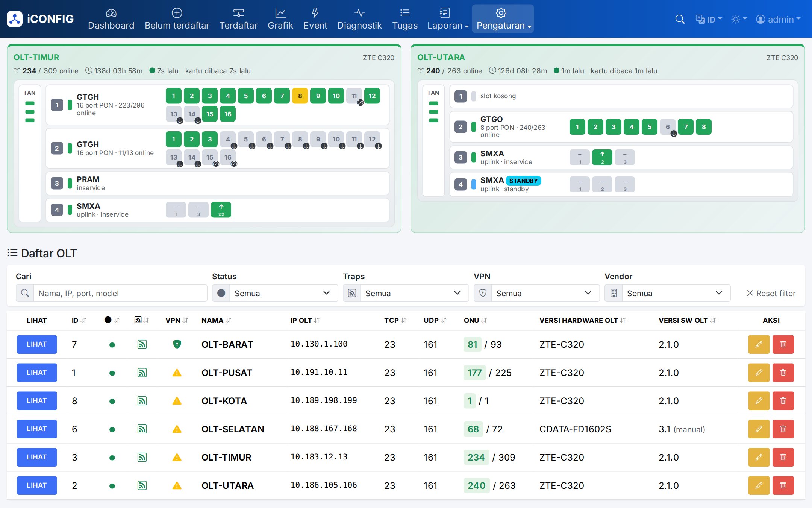
Task: Open the admin user menu
Action: 778,19
